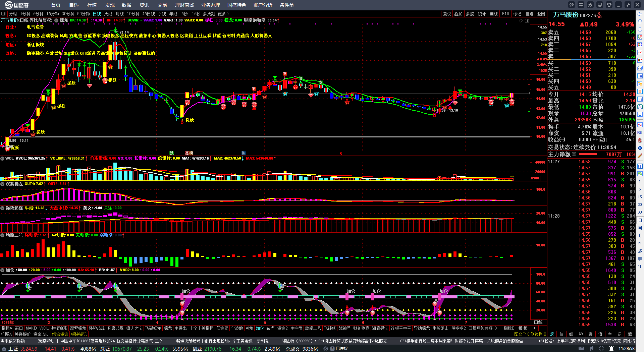Switch to the 分时 intraday view
This screenshot has height=352, width=644.
tap(13, 14)
